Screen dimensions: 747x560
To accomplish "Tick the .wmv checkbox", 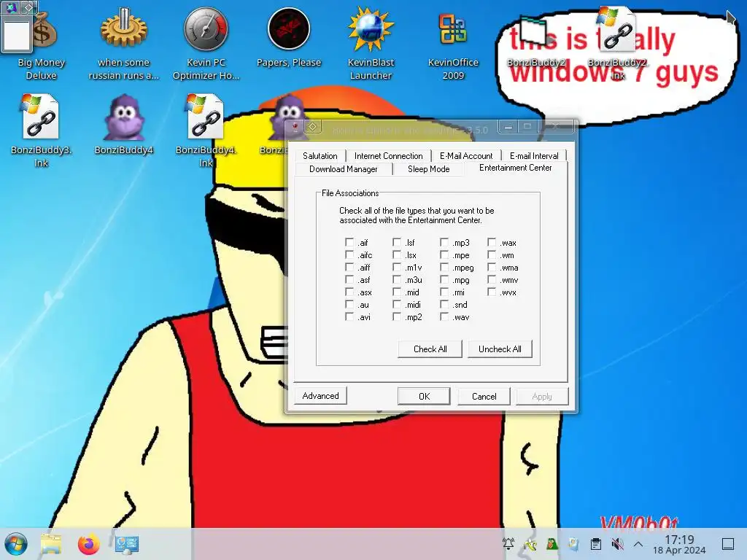I will 492,279.
